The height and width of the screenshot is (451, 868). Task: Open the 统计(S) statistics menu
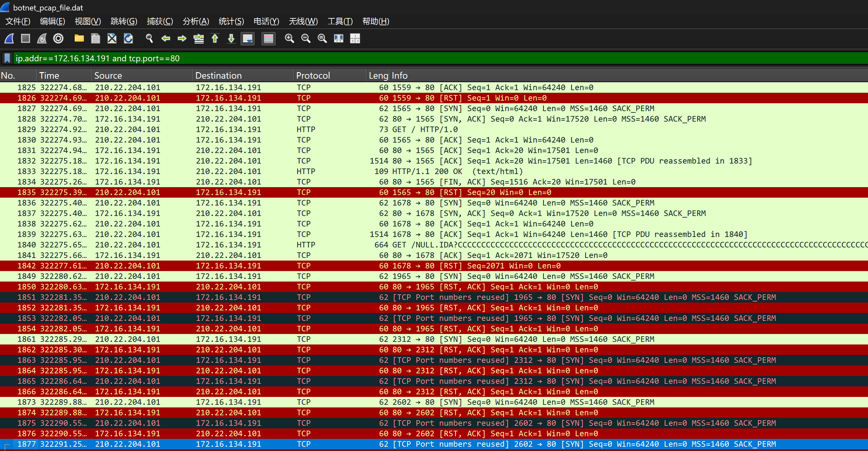pyautogui.click(x=231, y=21)
